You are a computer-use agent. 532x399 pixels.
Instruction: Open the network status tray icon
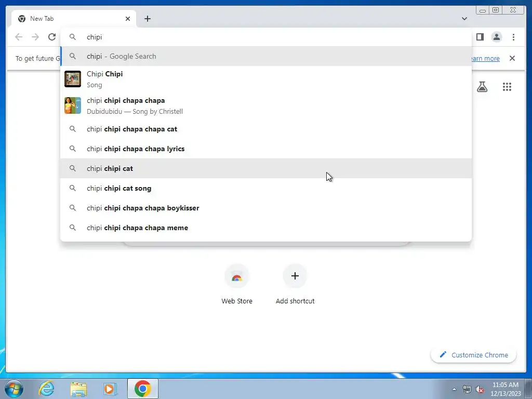point(467,389)
